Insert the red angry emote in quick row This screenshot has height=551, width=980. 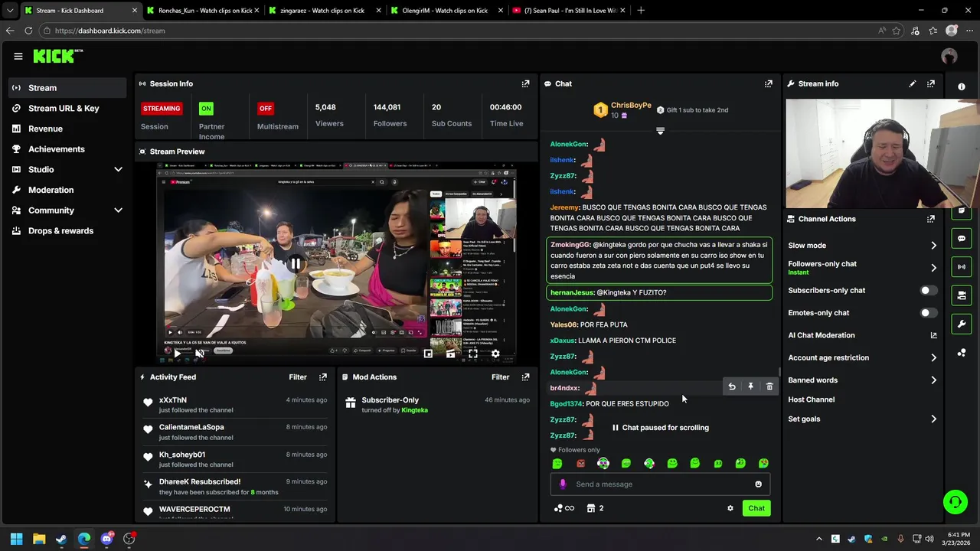[x=580, y=464]
